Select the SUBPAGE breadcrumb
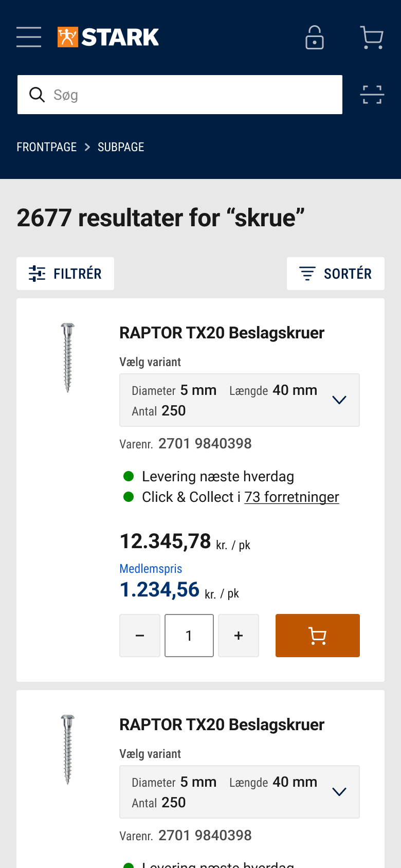401x868 pixels. [121, 147]
